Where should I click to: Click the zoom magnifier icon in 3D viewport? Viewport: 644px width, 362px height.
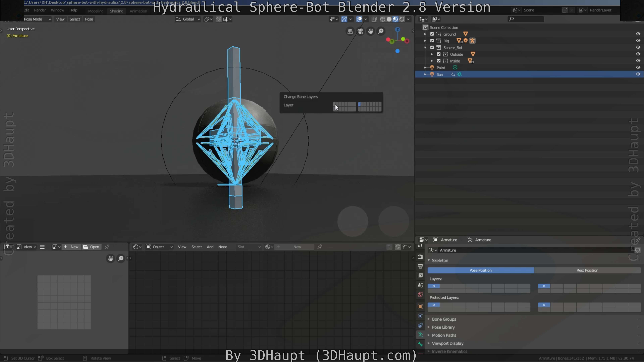pyautogui.click(x=381, y=31)
